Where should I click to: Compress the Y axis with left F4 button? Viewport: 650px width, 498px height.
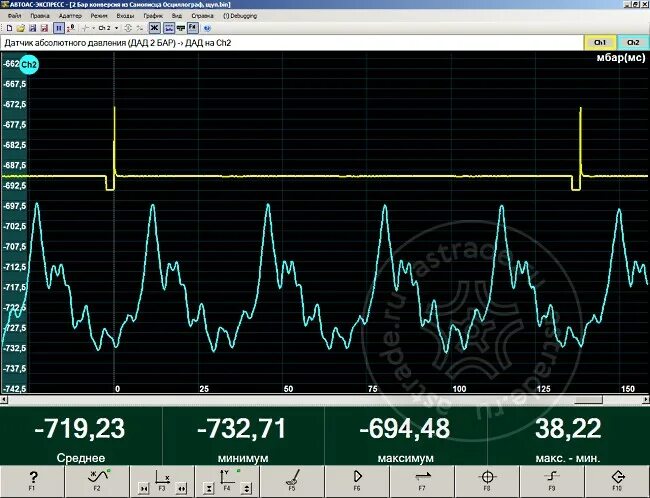(209, 489)
